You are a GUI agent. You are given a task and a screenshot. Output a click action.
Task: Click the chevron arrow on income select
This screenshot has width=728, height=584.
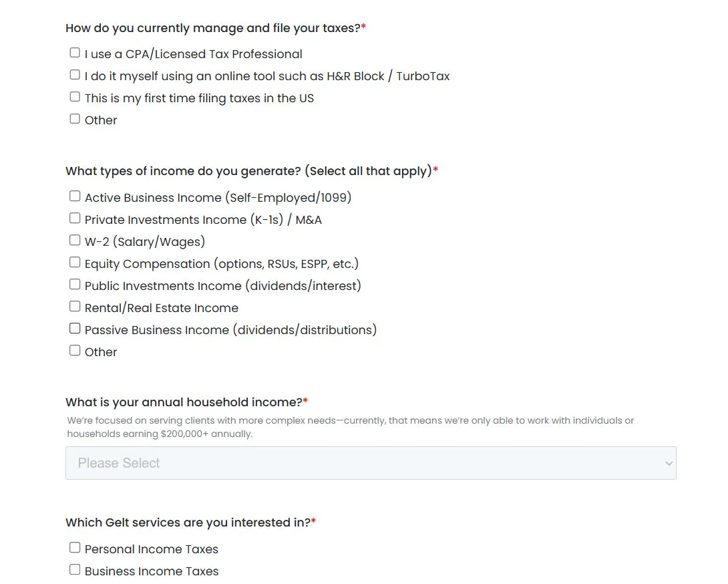(669, 463)
